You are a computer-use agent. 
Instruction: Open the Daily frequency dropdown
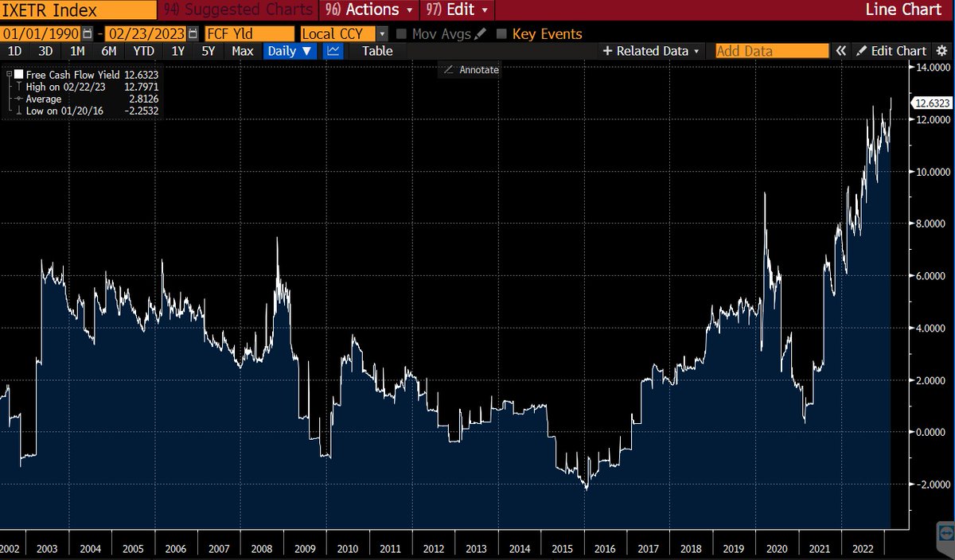coord(289,50)
